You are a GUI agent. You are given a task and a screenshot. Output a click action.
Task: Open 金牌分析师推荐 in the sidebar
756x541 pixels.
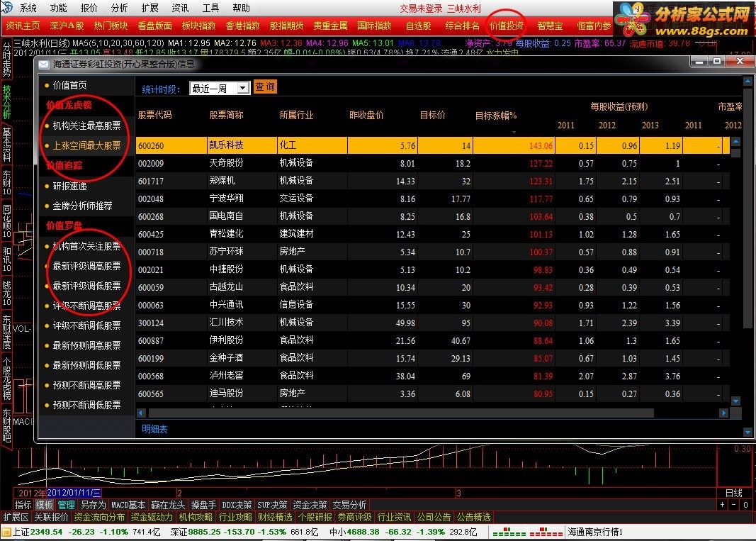(82, 206)
